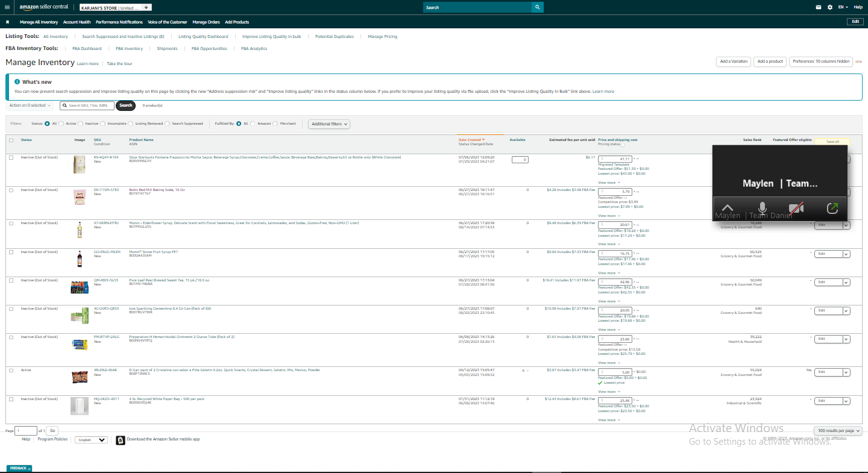Click the bookmark icon in navigation bar

pos(7,22)
